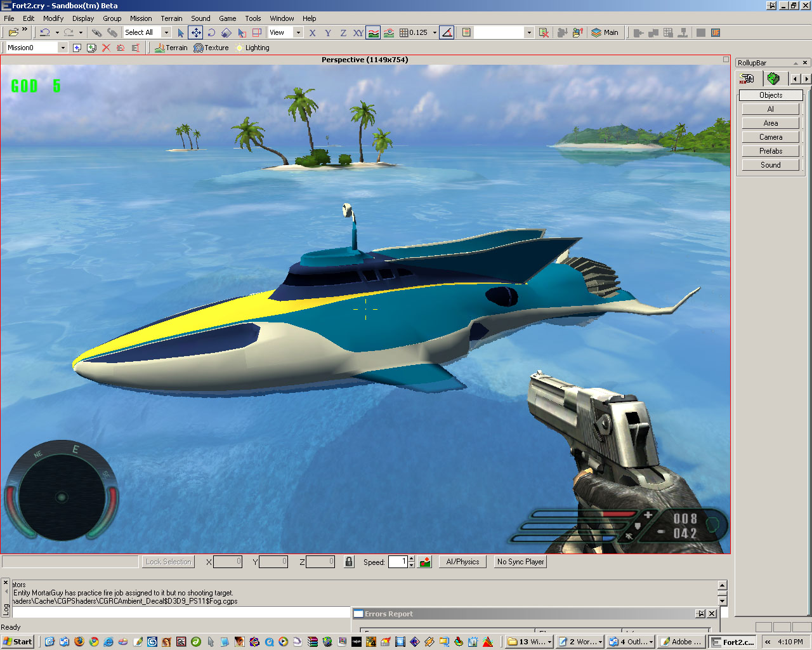Screen dimensions: 812x650
Task: Open the Tools menu
Action: click(x=253, y=18)
